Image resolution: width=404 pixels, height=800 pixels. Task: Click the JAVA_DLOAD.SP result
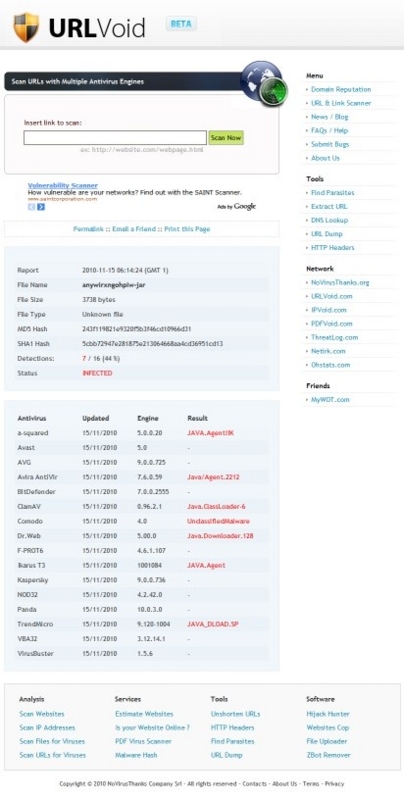(212, 624)
